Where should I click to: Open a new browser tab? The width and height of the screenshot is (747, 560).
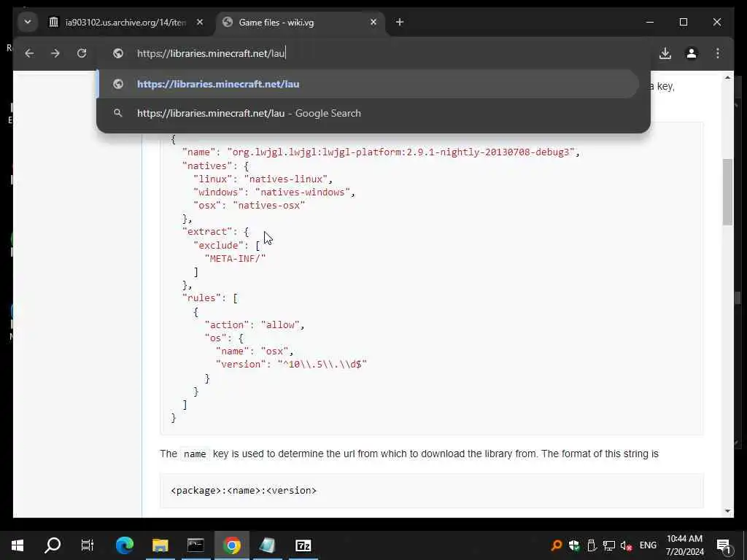(x=400, y=22)
